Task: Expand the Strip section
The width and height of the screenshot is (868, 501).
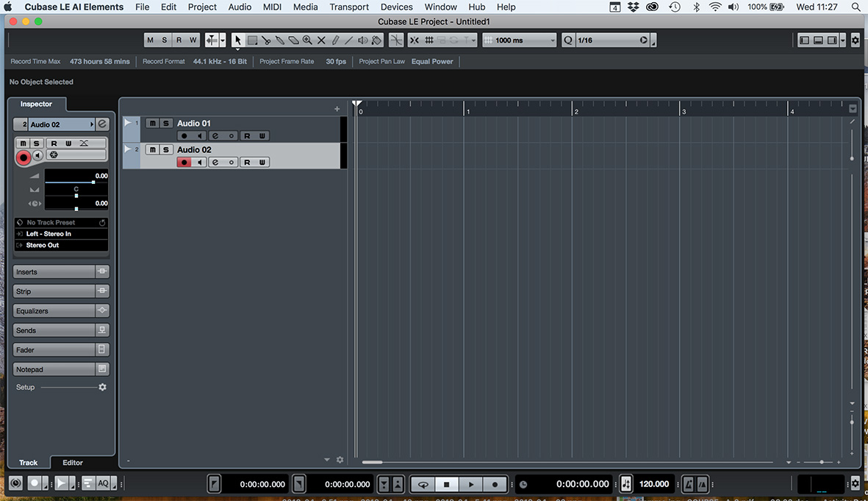Action: (54, 291)
